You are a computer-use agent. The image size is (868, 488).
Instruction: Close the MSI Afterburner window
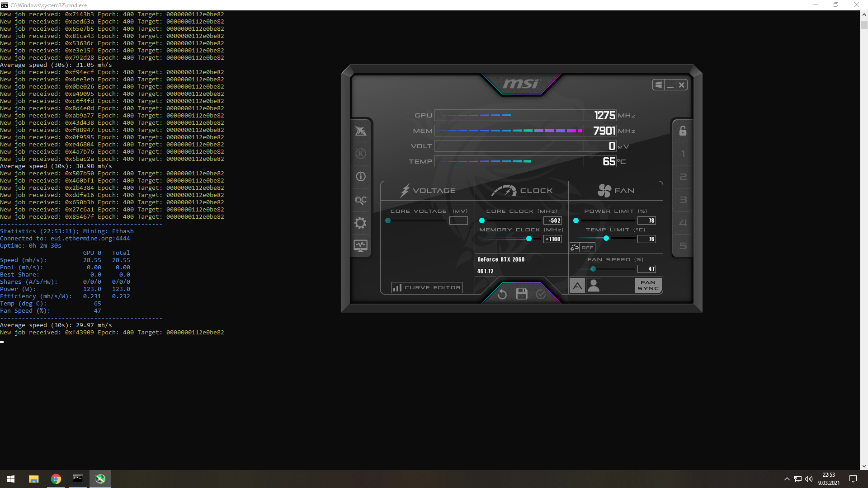682,85
